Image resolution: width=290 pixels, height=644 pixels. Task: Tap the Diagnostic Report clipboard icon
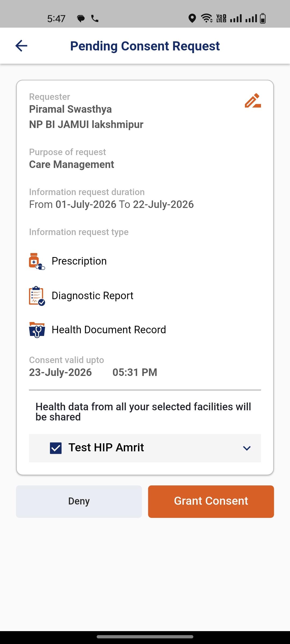(37, 296)
